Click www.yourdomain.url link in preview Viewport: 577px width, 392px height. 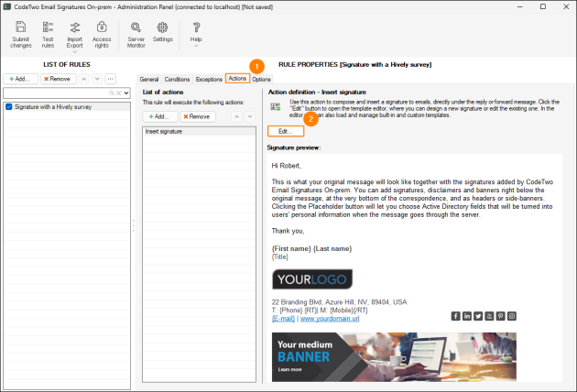pos(330,319)
